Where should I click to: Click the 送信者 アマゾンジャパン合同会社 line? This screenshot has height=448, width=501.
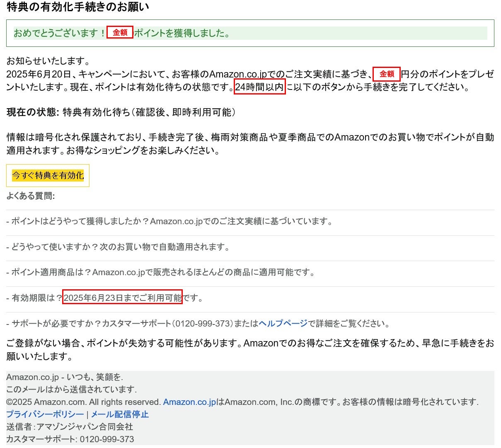(70, 426)
